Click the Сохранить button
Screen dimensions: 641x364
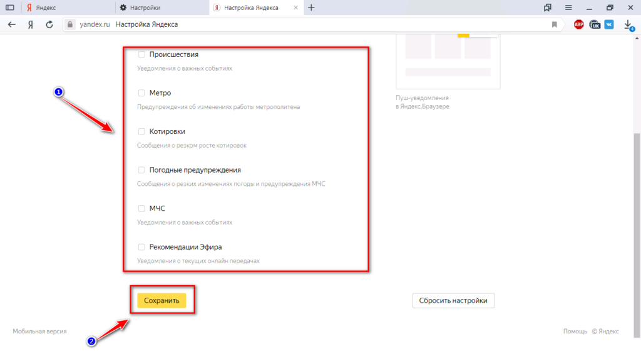[x=162, y=300]
